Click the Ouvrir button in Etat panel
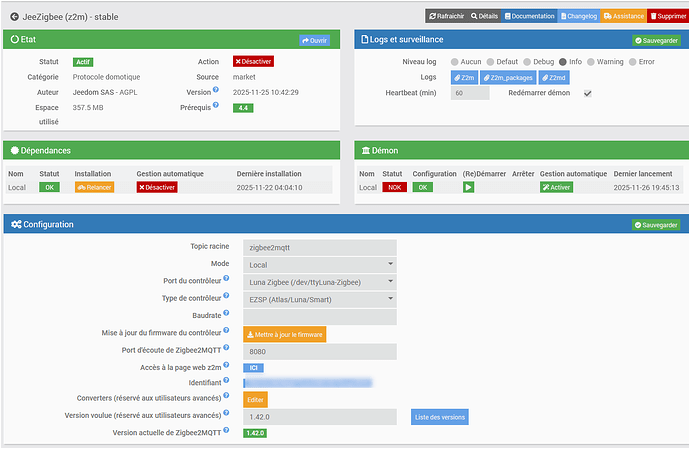690x449 pixels. [x=314, y=40]
